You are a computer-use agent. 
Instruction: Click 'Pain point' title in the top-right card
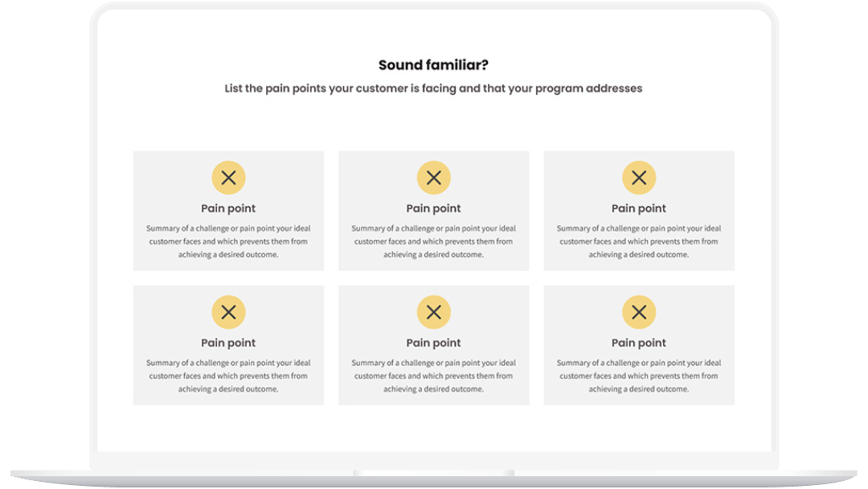pos(639,209)
